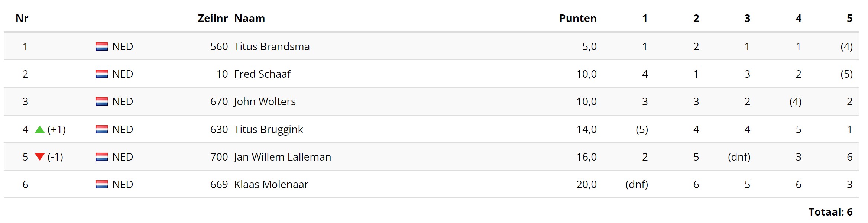
Task: Open Klaas Molenaar's name entry
Action: 271,184
